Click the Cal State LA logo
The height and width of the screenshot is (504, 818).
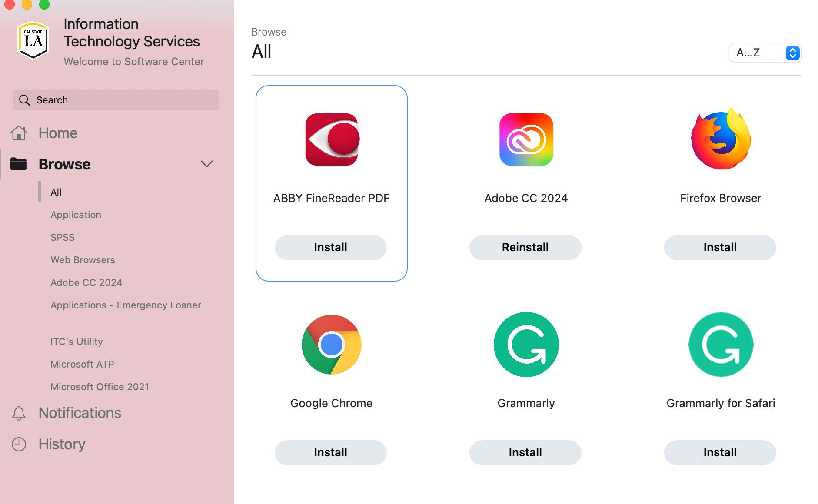coord(32,40)
